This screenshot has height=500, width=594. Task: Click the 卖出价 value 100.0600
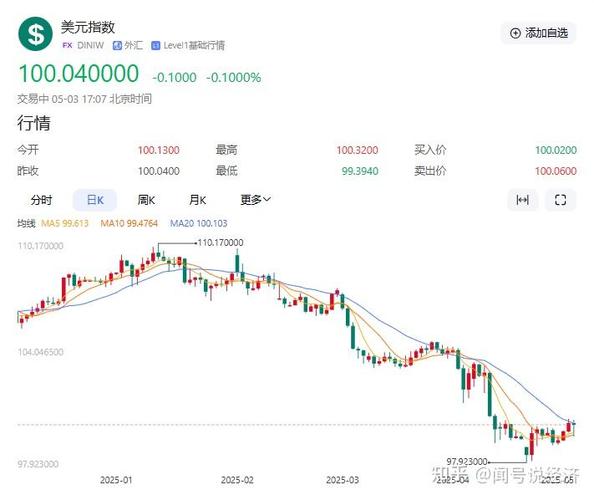coord(556,171)
